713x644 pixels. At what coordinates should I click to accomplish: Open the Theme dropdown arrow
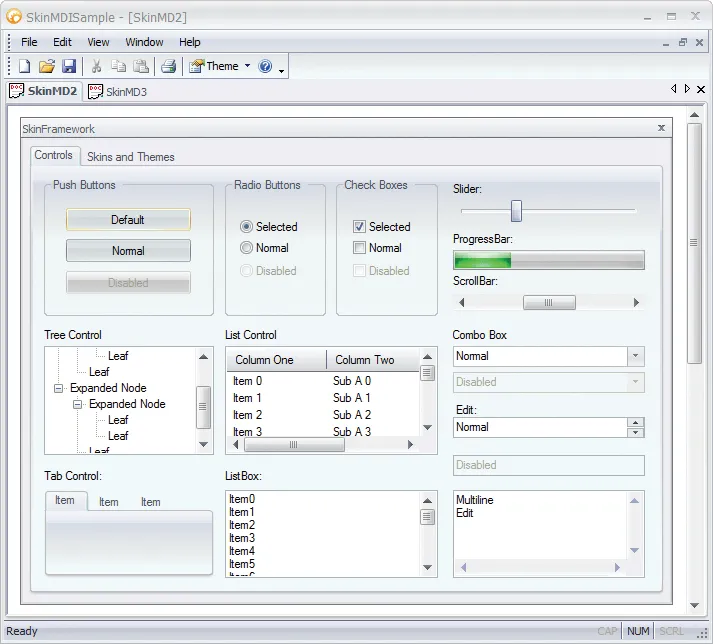pos(247,65)
